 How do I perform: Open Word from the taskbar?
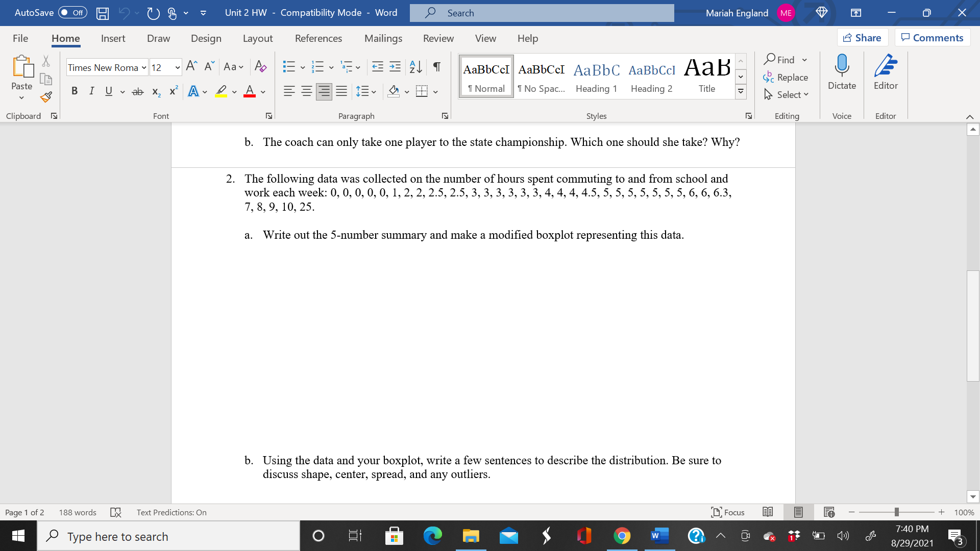pyautogui.click(x=659, y=536)
